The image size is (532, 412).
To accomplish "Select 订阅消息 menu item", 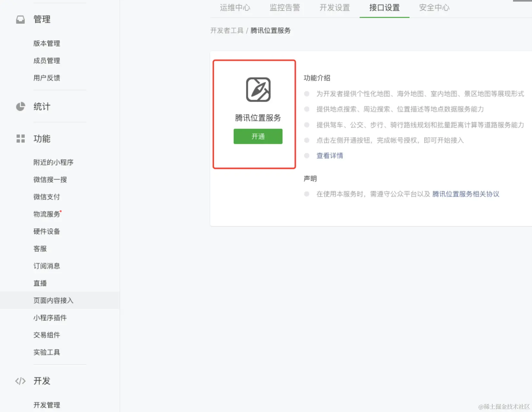I will pyautogui.click(x=47, y=266).
